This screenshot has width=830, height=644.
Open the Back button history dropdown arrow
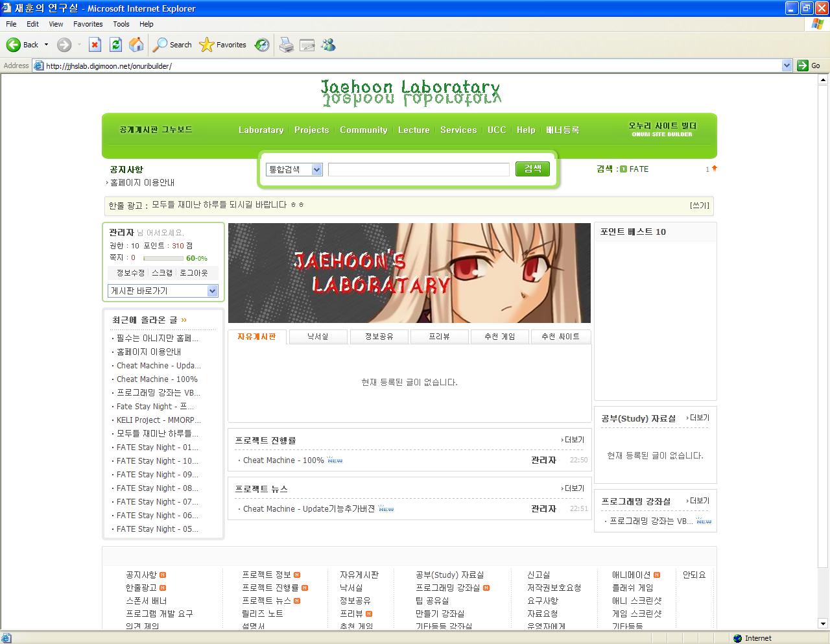point(45,45)
